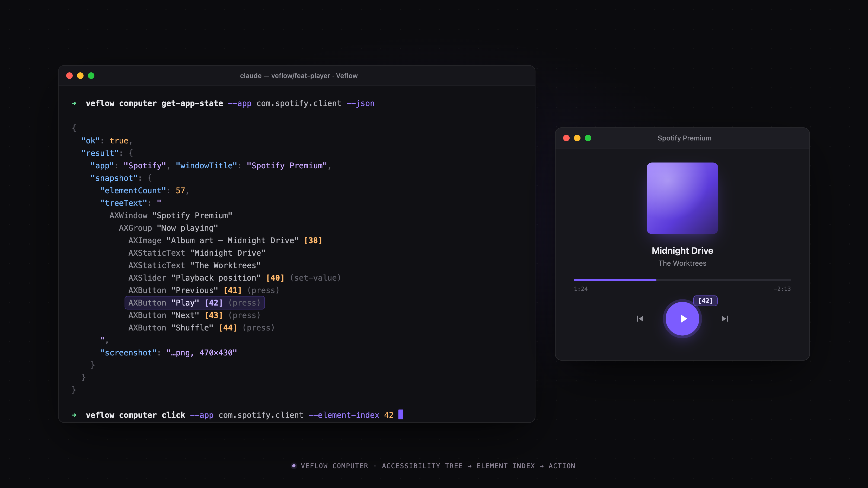This screenshot has height=488, width=868.
Task: Click the AXStaticText "The Worktrees" line in terminal
Action: pyautogui.click(x=194, y=265)
